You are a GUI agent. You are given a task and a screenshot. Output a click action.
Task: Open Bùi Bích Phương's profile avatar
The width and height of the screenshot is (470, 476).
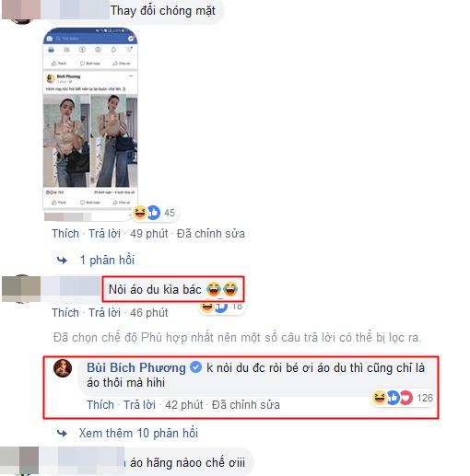63,368
